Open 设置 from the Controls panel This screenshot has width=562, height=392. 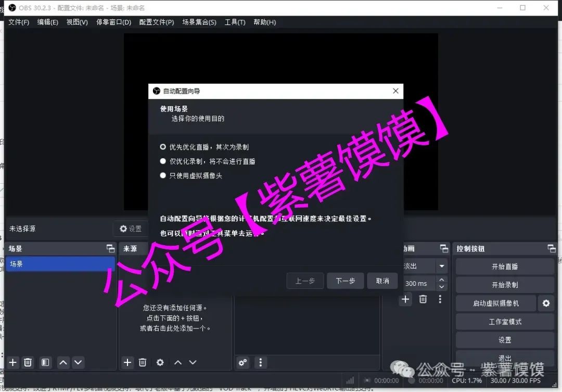pos(505,340)
